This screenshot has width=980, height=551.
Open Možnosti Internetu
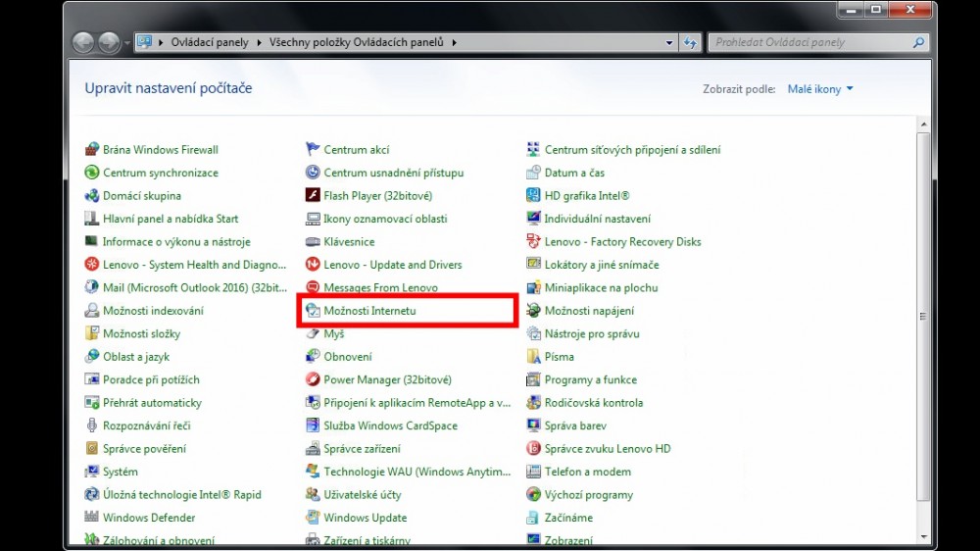pyautogui.click(x=369, y=311)
